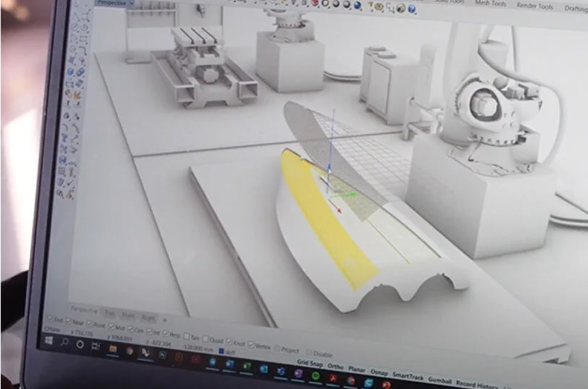Toggle Grid Snap in status bar
The image size is (588, 389).
pos(310,363)
